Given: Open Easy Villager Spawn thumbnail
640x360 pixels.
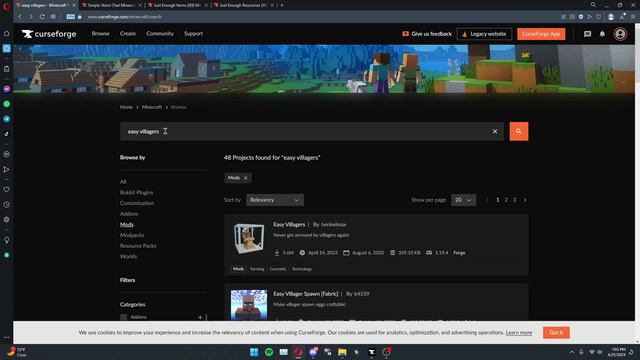Looking at the screenshot, I should pos(249,305).
